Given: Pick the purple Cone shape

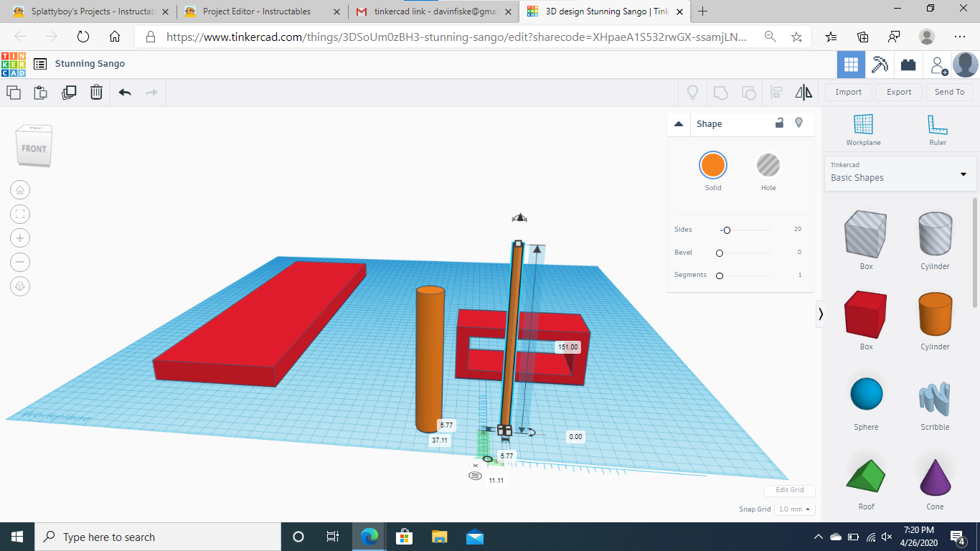Looking at the screenshot, I should point(935,476).
